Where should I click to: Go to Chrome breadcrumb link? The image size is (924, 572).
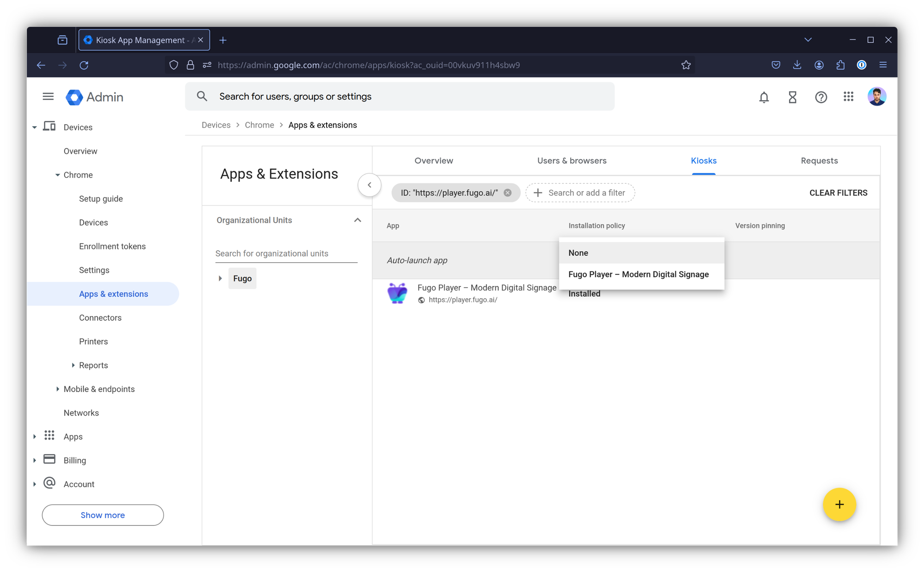(x=259, y=125)
